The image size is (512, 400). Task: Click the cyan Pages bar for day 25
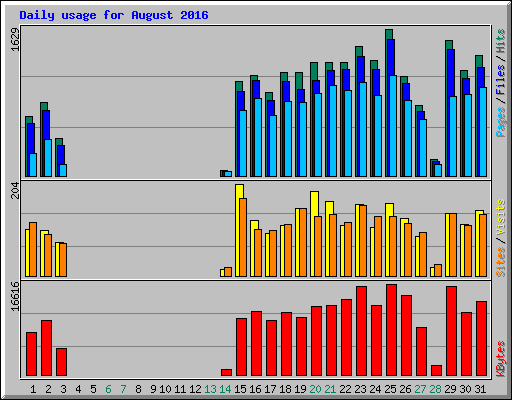(393, 126)
